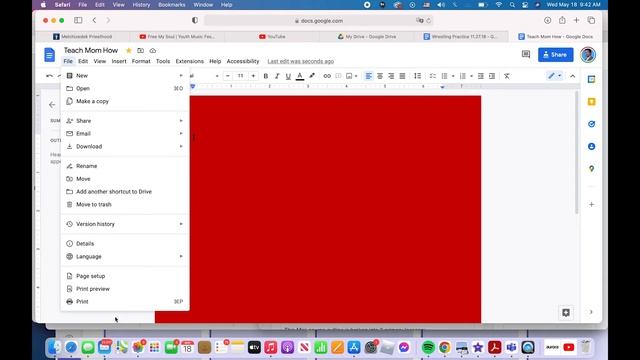Click the Google Docs home icon
Viewport: 640px width, 360px height.
pos(49,55)
